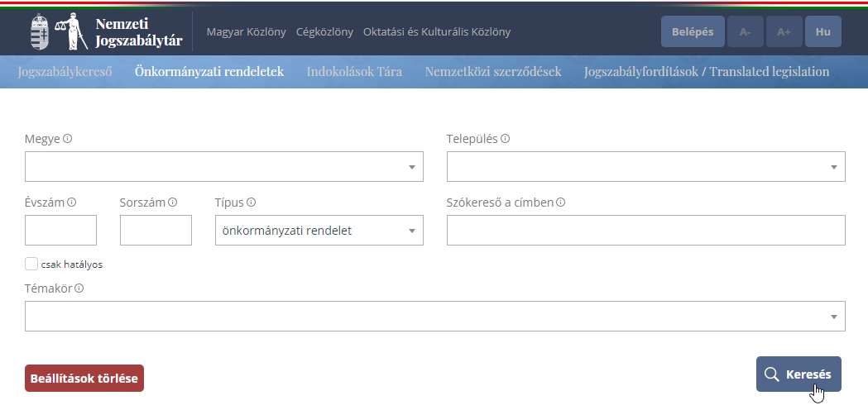Decrease font size with A- button

coord(745,31)
